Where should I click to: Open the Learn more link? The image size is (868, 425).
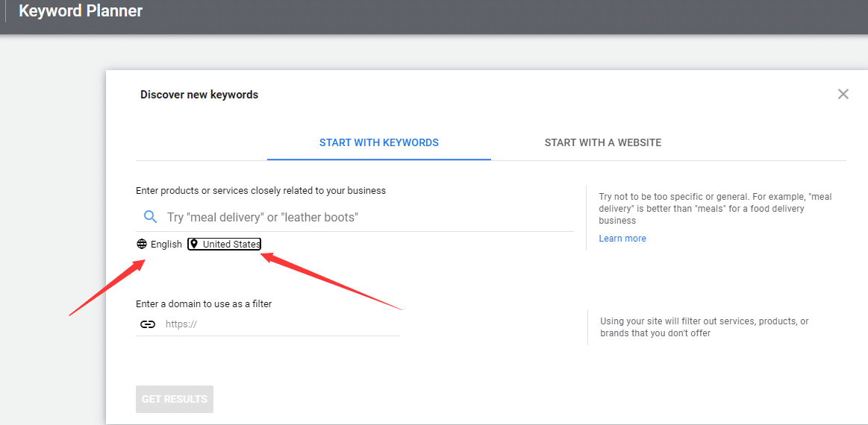click(622, 239)
